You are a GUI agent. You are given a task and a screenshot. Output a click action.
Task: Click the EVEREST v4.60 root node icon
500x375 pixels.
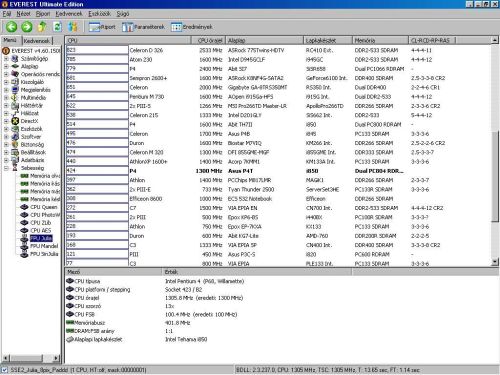pos(6,51)
